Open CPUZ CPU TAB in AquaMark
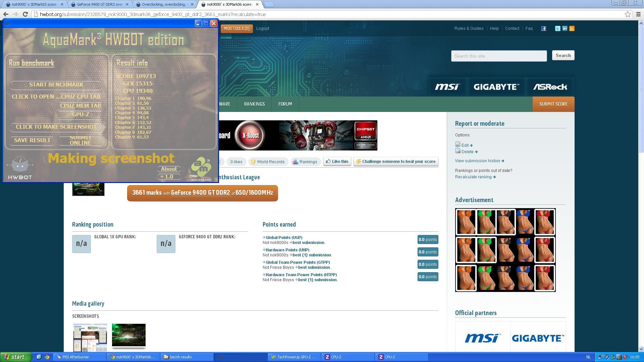Viewport: 644px width, 362px height. coord(80,97)
